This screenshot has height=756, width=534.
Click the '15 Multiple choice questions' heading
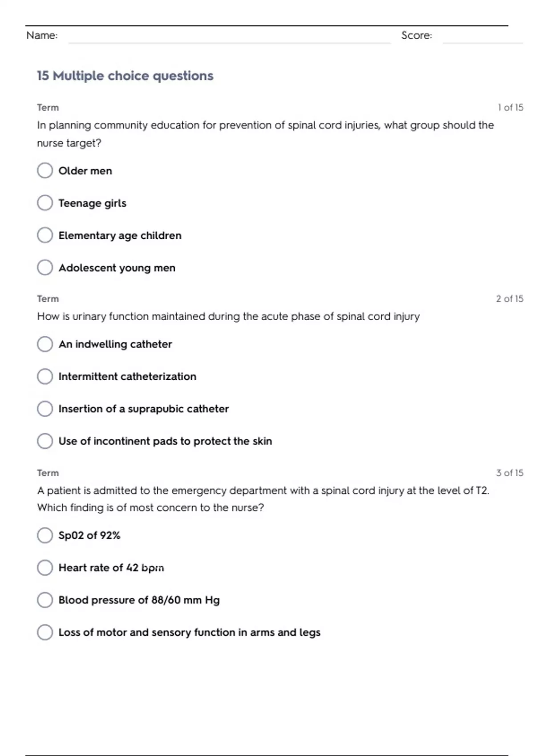[x=125, y=76]
